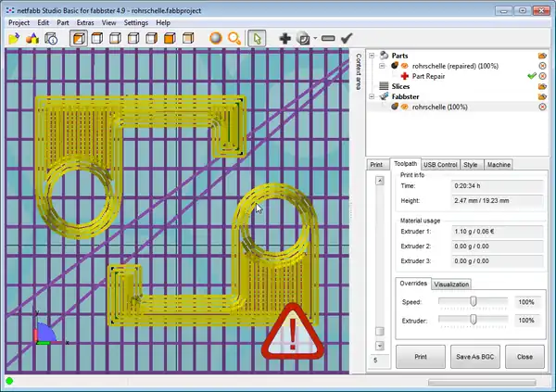Click the minus icon in toolbar
The height and width of the screenshot is (392, 556).
[x=328, y=38]
